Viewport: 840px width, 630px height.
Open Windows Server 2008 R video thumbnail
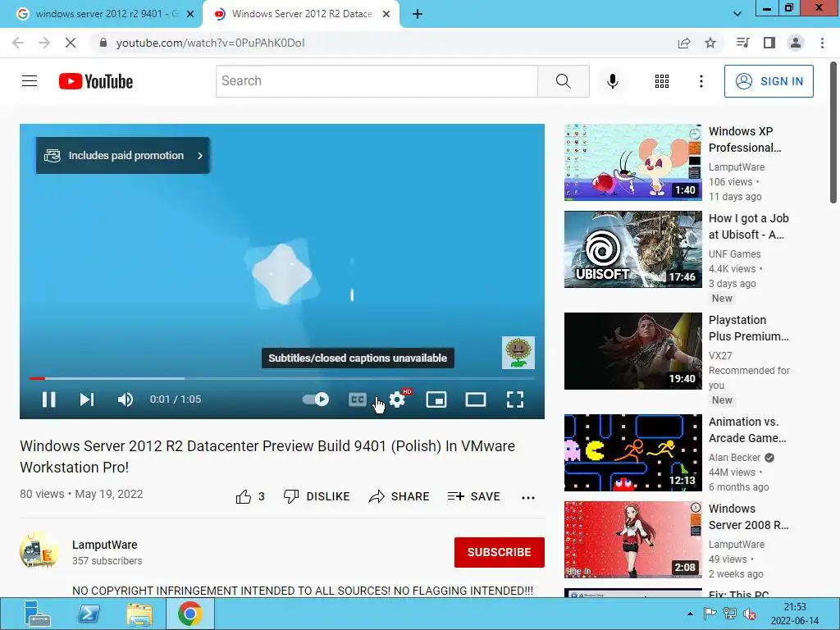click(632, 540)
